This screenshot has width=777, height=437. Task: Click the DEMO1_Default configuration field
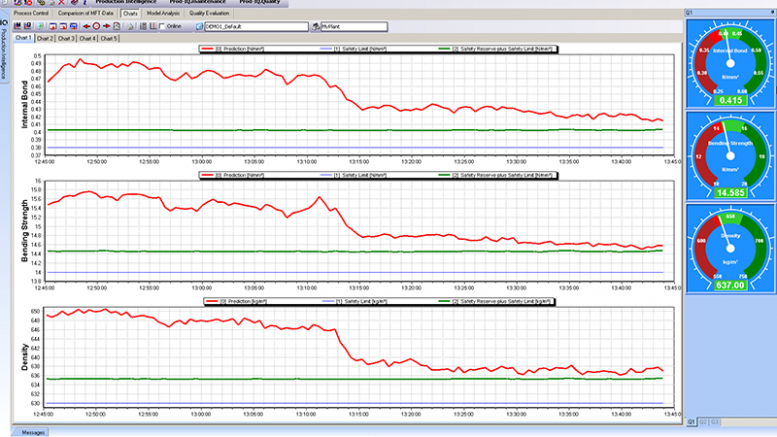(256, 27)
